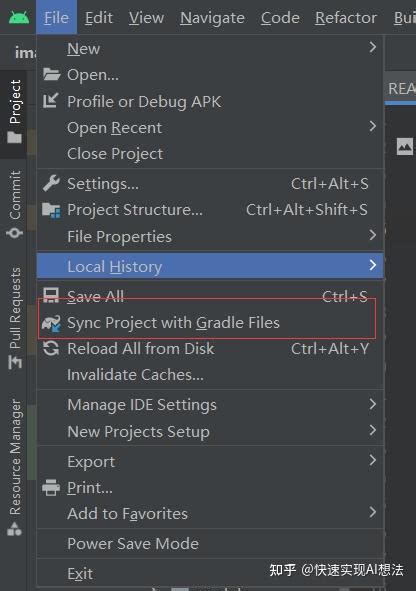Open the Navigate menu

point(212,18)
